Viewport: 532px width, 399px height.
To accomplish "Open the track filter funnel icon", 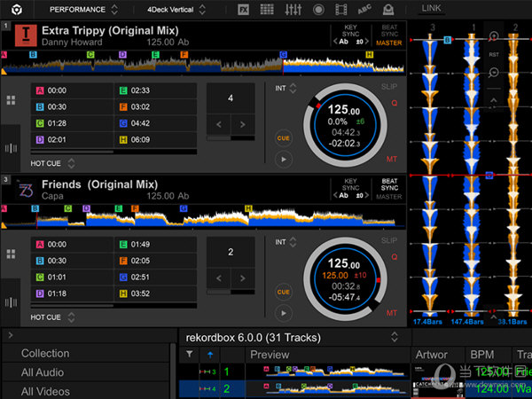I will point(190,355).
